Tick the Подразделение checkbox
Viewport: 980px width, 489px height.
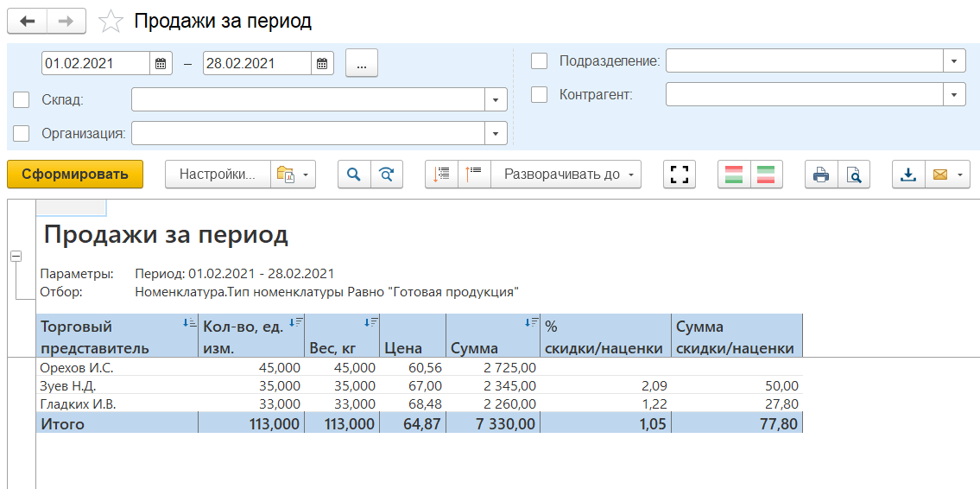(x=540, y=61)
